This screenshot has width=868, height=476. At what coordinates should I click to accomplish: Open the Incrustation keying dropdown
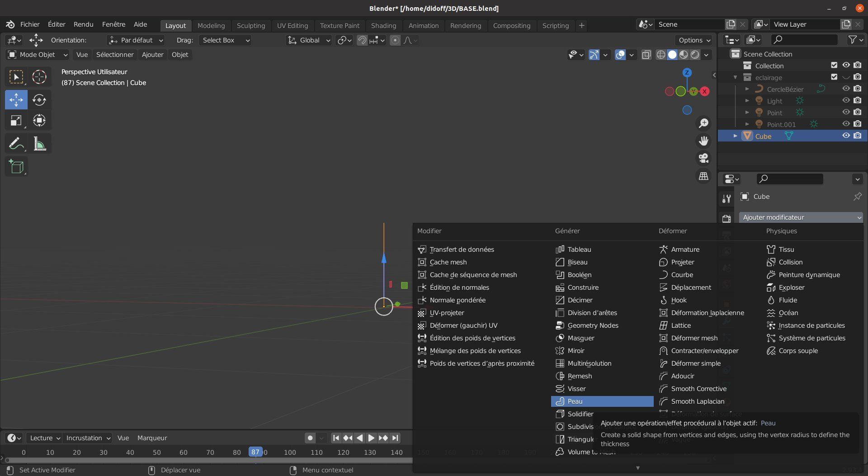click(88, 438)
